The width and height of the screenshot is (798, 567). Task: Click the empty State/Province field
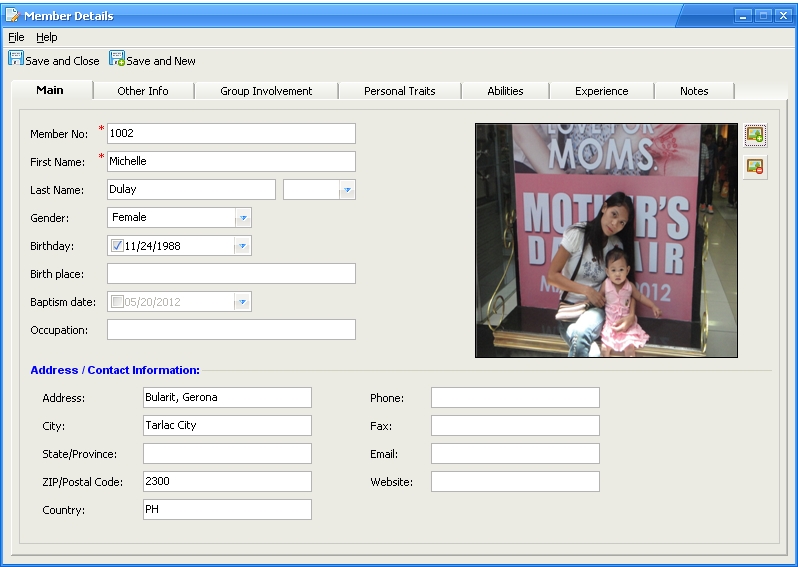[227, 453]
